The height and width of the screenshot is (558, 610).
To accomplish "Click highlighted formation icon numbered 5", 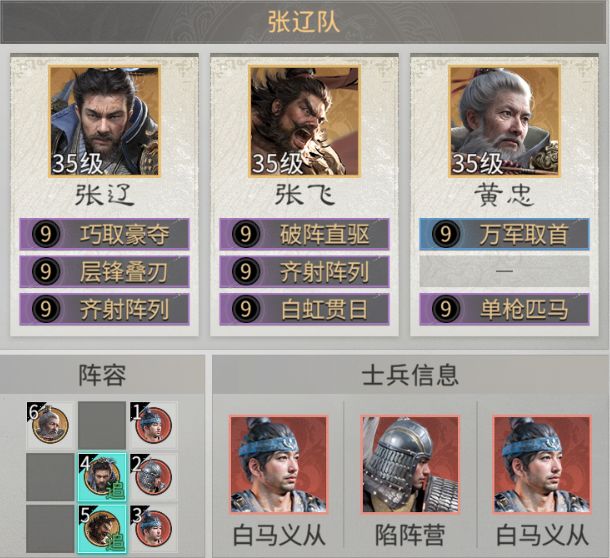I will pyautogui.click(x=102, y=529).
